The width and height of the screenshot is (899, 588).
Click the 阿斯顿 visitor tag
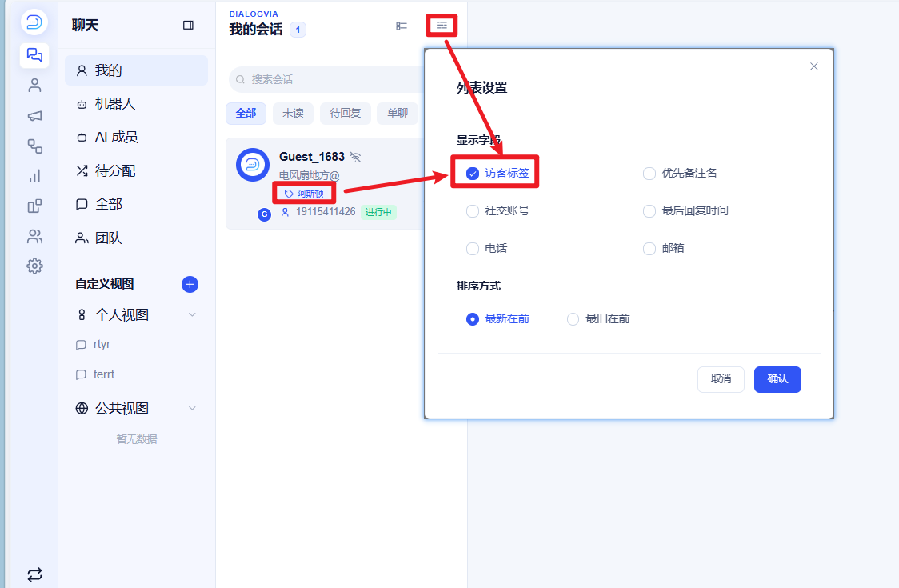coord(305,194)
